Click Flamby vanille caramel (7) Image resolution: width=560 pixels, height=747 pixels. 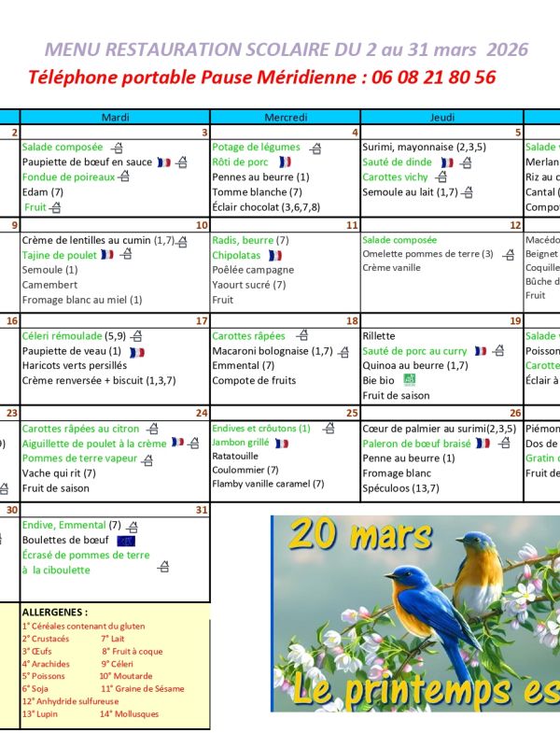tap(268, 484)
